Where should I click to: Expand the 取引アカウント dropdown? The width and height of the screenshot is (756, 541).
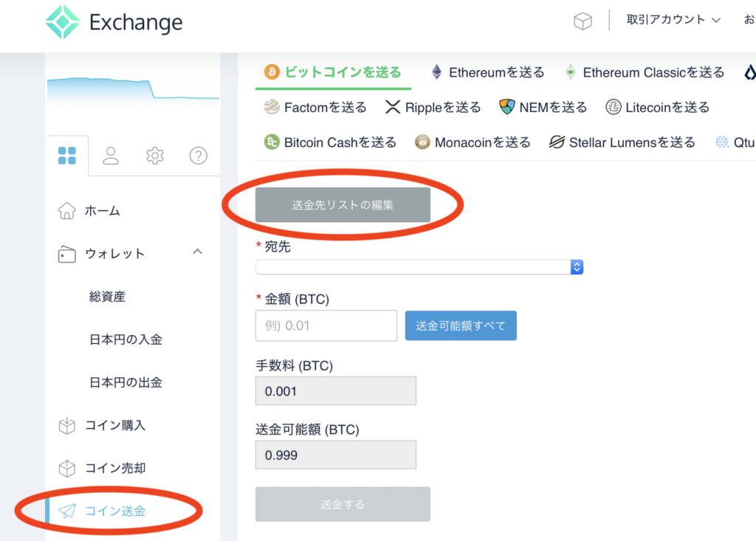(673, 20)
